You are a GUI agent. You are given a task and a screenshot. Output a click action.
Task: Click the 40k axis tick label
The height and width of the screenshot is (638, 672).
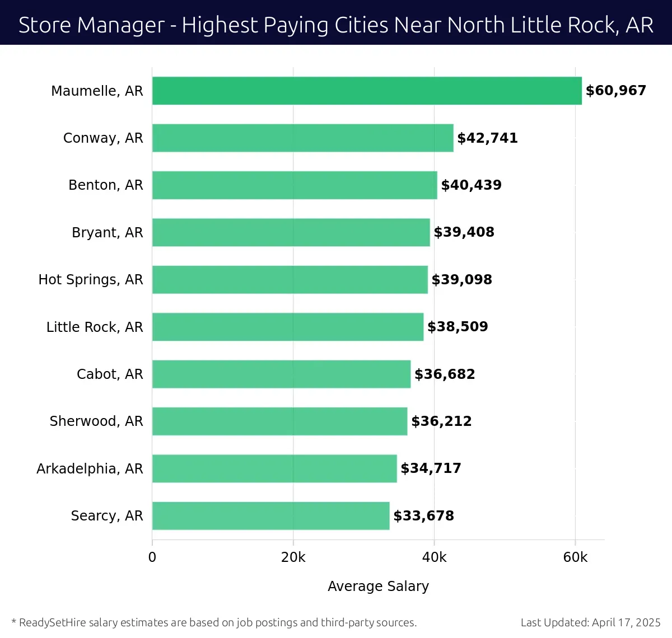coord(435,557)
